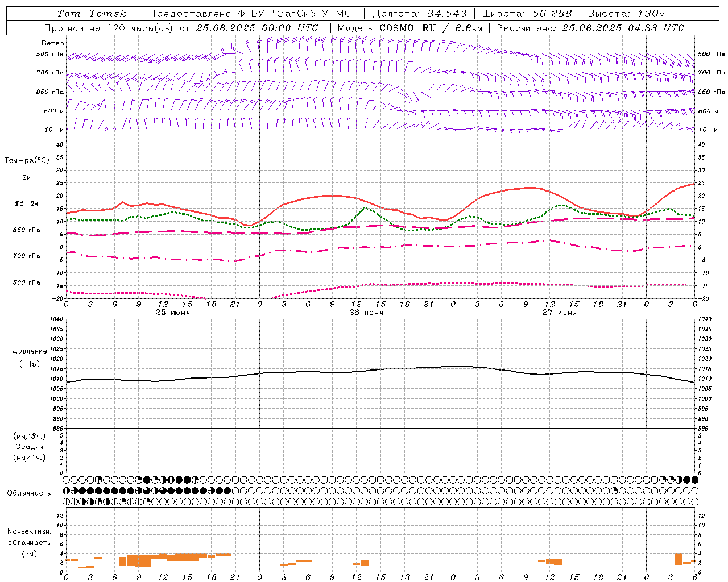Click the Конвективн. label
Screen dimensions: 728x582
tap(29, 531)
